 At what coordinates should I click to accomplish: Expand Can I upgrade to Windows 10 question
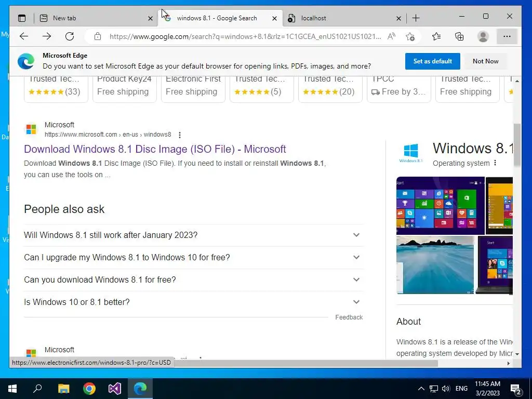[193, 258]
